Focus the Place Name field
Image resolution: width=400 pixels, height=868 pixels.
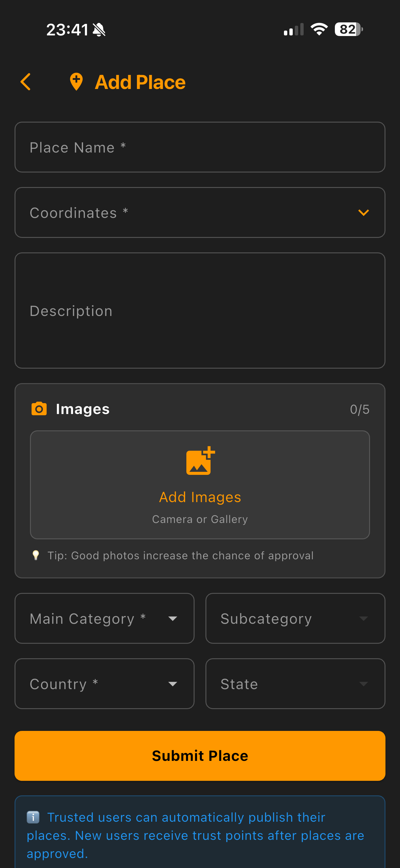pos(200,147)
